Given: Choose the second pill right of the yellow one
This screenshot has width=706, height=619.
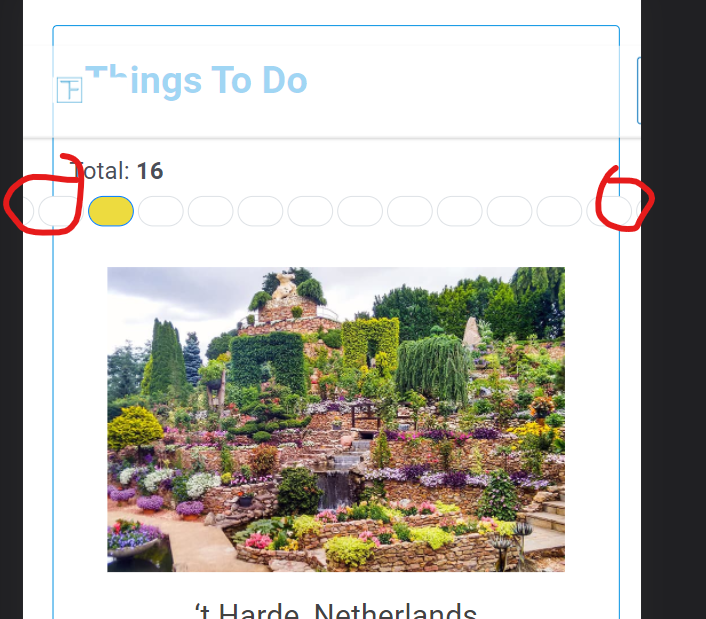Looking at the screenshot, I should [x=210, y=211].
